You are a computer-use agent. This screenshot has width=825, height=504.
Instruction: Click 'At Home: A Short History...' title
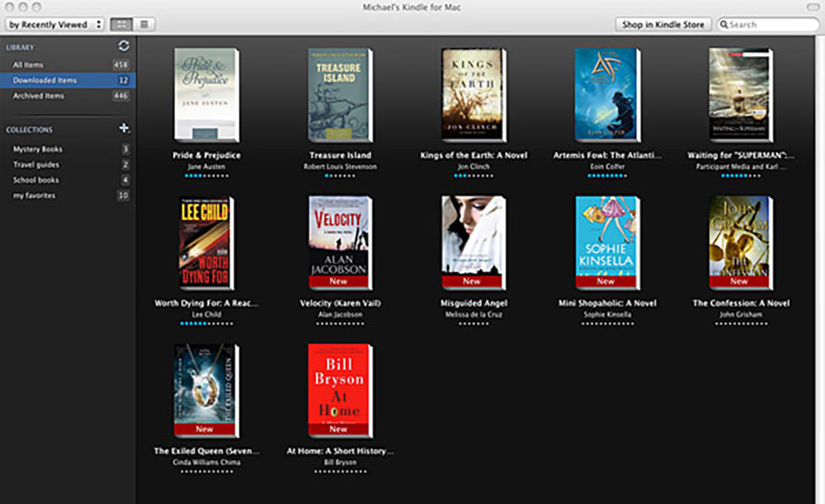point(340,451)
